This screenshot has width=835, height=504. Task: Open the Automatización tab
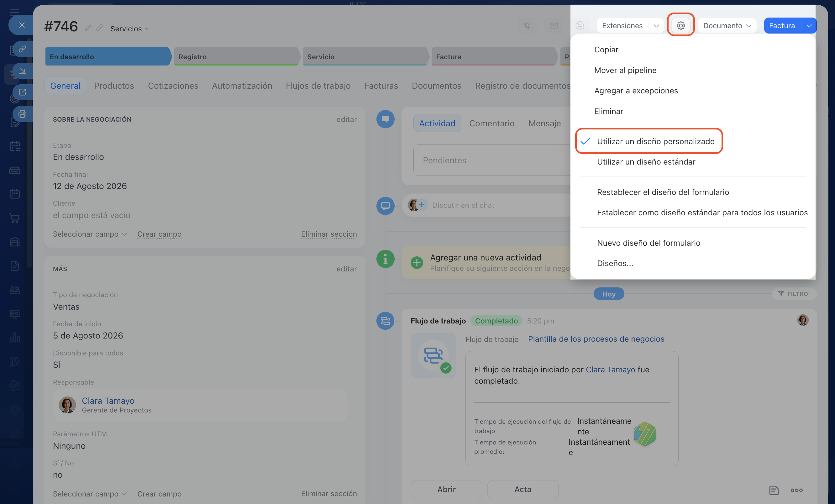pyautogui.click(x=242, y=86)
